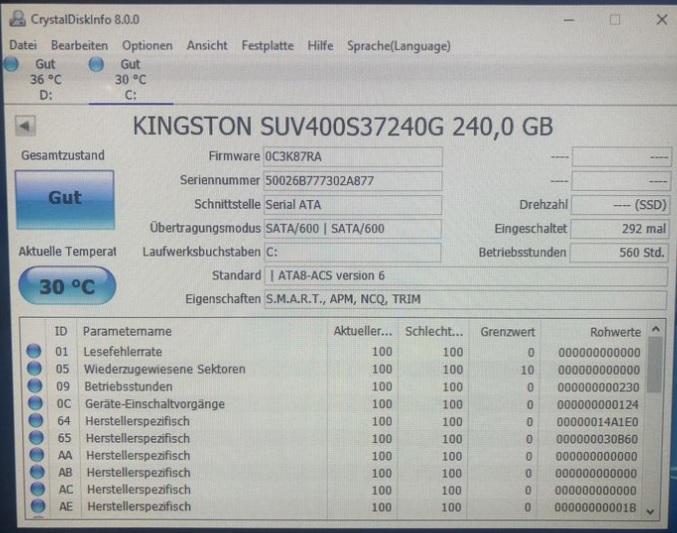This screenshot has height=533, width=677.
Task: Select the Betriebsstunden attribute row in table
Action: coord(335,387)
